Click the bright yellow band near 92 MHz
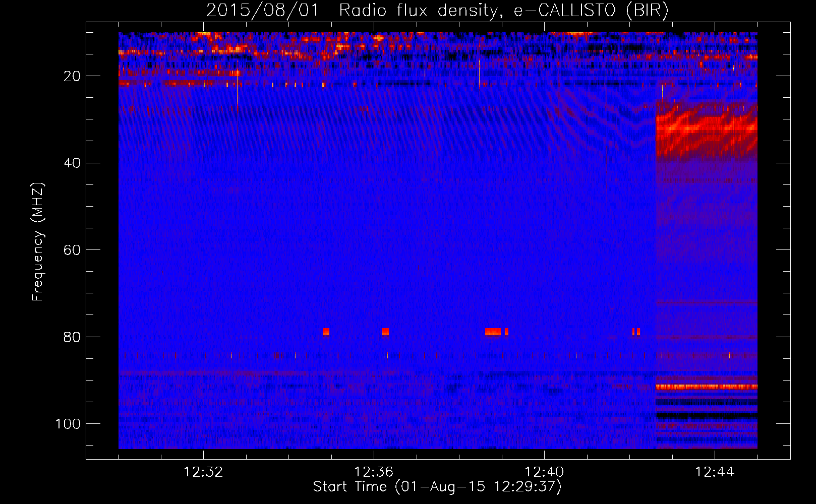The height and width of the screenshot is (504, 816). pyautogui.click(x=706, y=387)
